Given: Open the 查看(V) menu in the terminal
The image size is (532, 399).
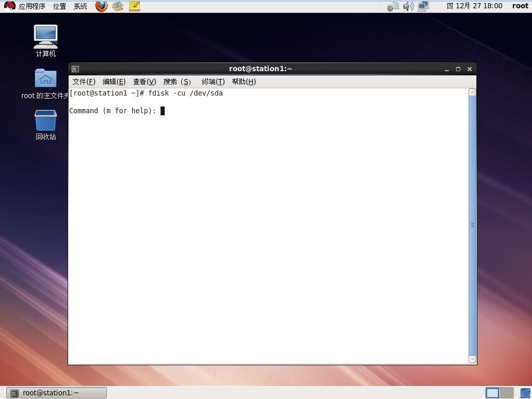Looking at the screenshot, I should click(x=144, y=82).
